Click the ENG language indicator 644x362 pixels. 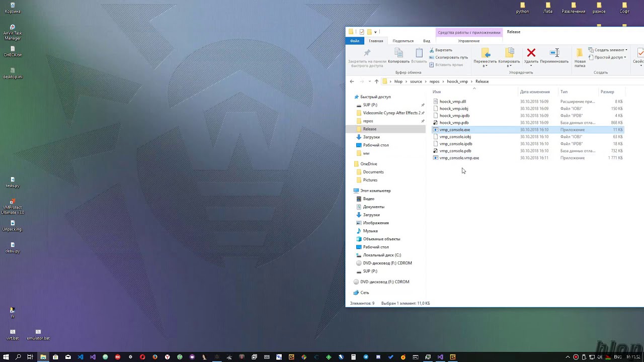[618, 357]
